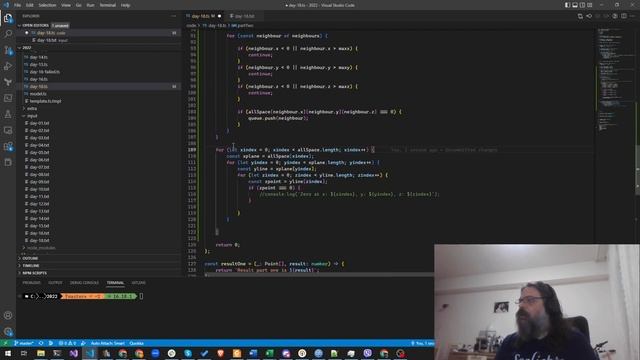Image resolution: width=640 pixels, height=360 pixels.
Task: Open File Explorer from the taskbar
Action: point(41,353)
